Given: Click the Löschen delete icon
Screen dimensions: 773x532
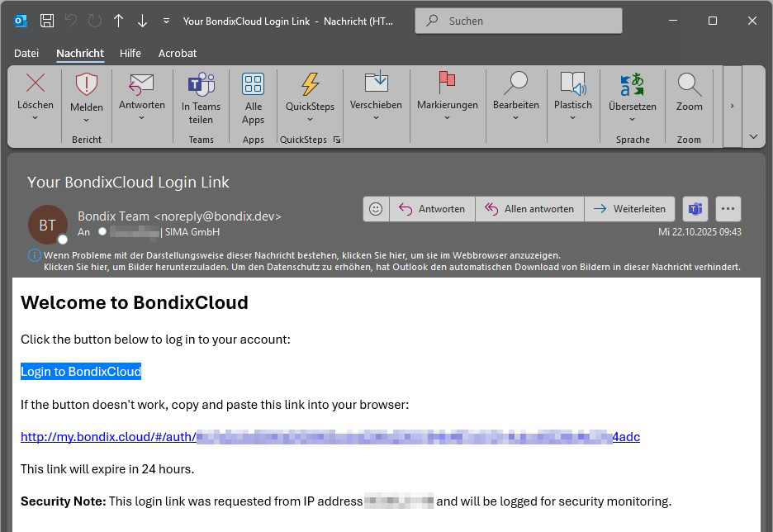Looking at the screenshot, I should (36, 83).
